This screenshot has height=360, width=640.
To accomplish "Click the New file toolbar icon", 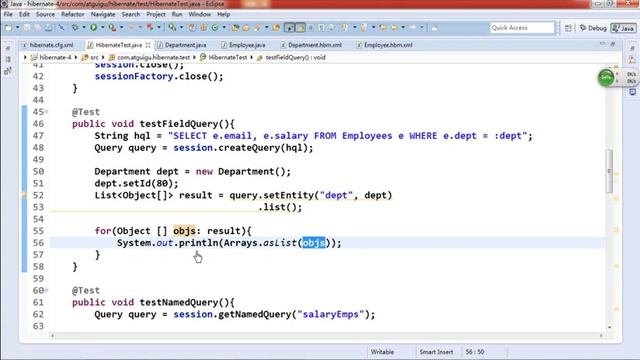I will click(x=8, y=28).
